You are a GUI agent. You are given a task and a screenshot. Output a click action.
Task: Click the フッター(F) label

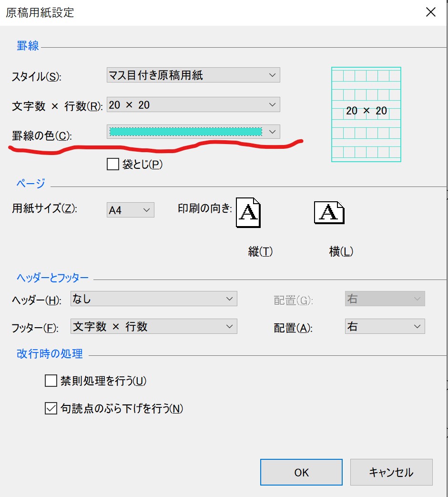(x=35, y=327)
